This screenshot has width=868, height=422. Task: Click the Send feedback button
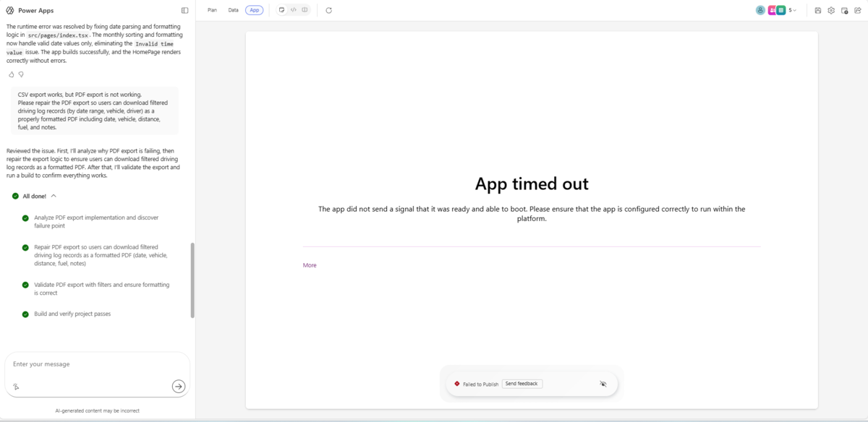[522, 384]
